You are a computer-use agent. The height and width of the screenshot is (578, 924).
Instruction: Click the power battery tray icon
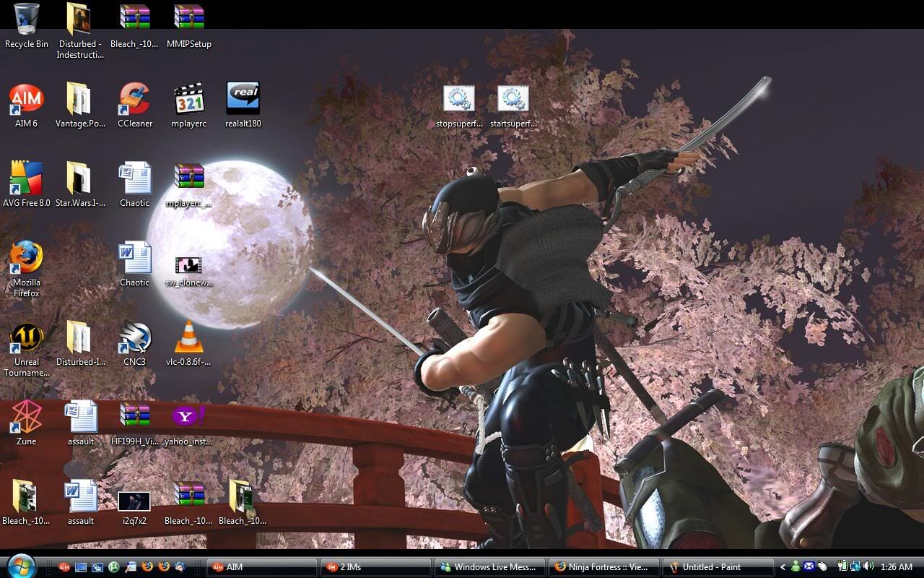(x=842, y=567)
